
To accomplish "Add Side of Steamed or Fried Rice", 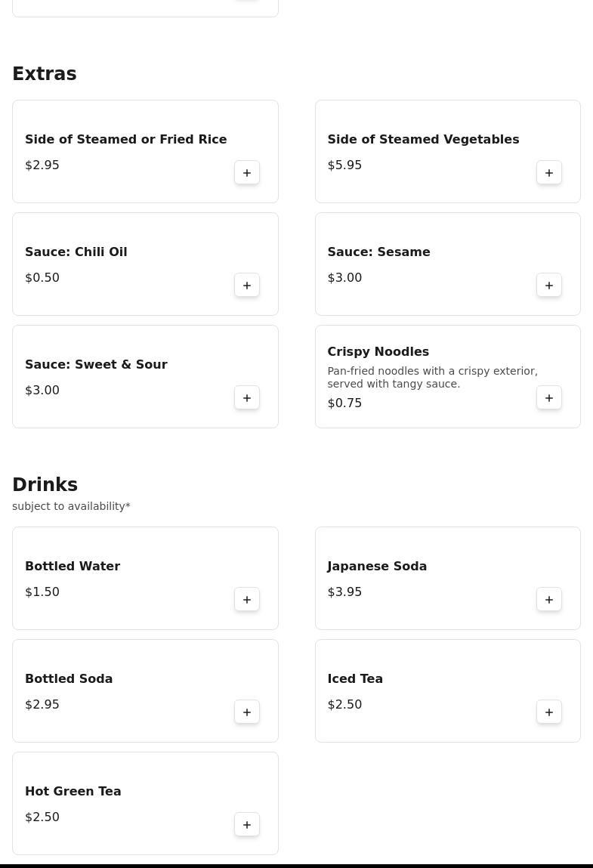I will click(247, 173).
